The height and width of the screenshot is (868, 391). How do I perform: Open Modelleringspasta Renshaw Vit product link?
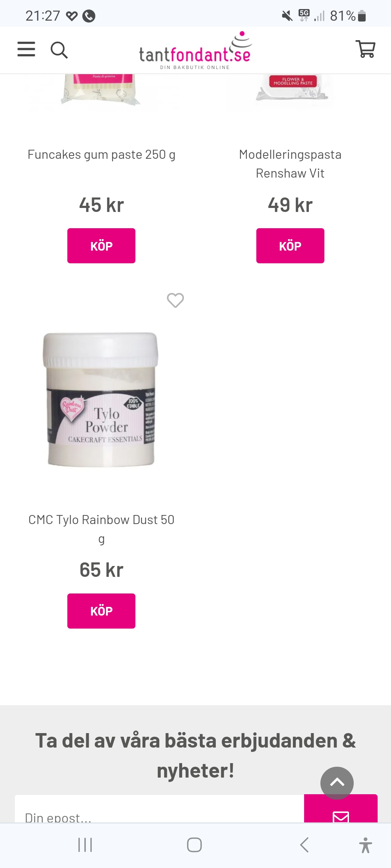pyautogui.click(x=290, y=164)
